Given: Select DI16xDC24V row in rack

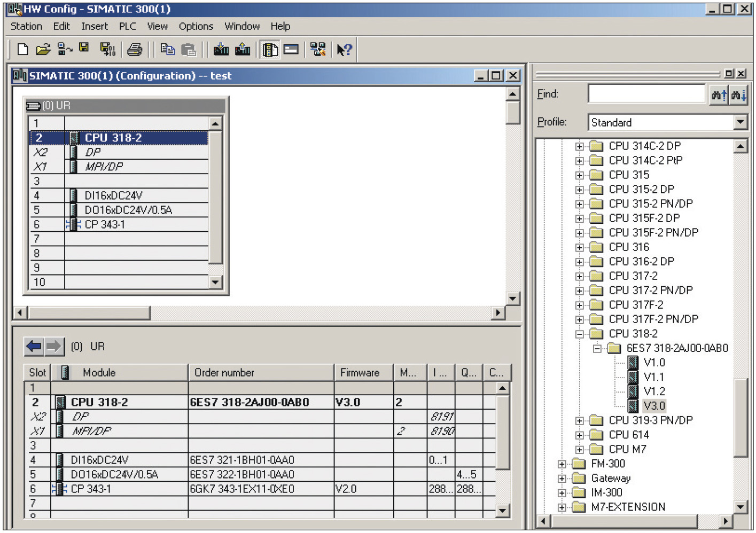Looking at the screenshot, I should 119,195.
